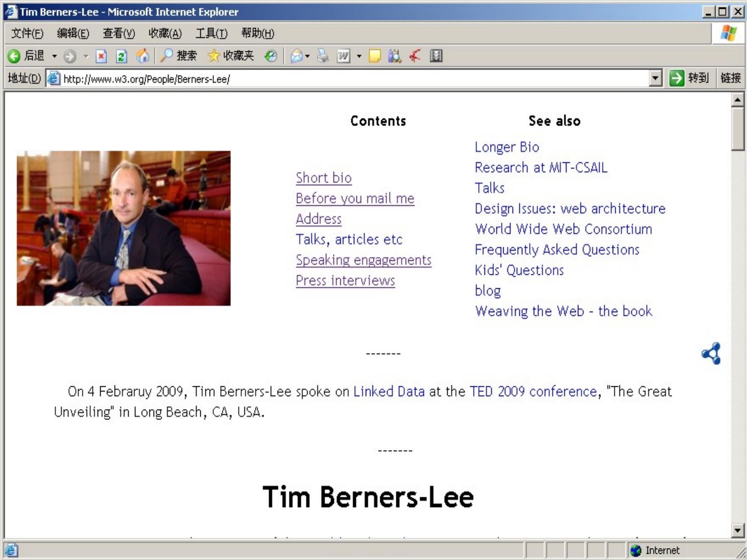Expand the Mail button dropdown arrow
This screenshot has width=747, height=560.
[307, 56]
